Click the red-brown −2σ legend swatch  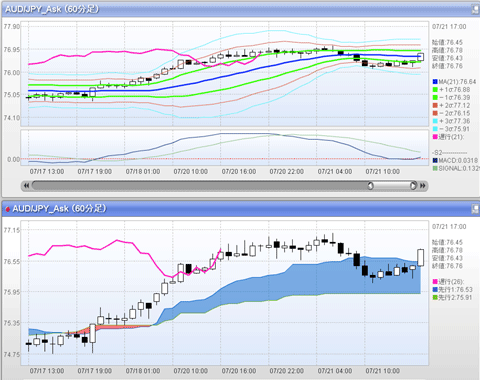(435, 113)
